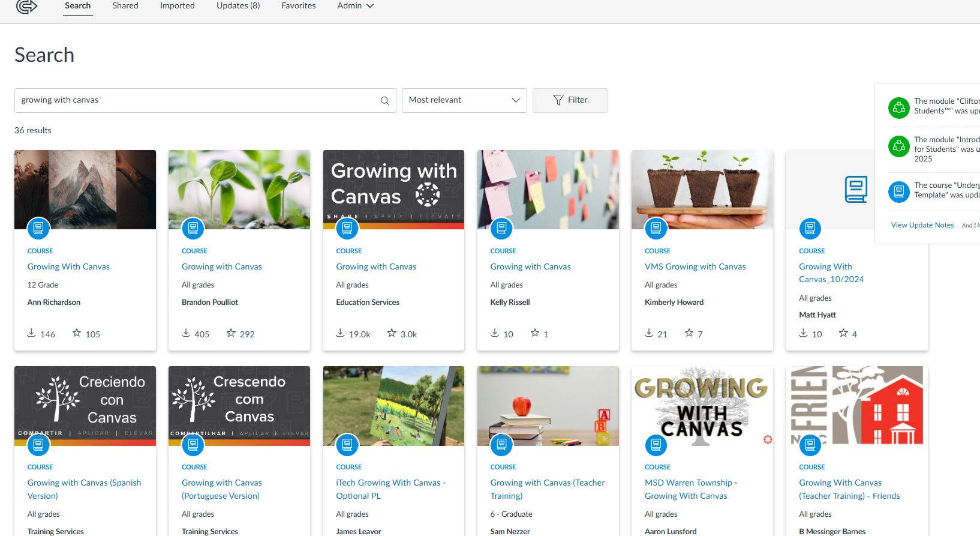Viewport: 980px width, 536px height.
Task: Click the Filter button
Action: (x=570, y=100)
